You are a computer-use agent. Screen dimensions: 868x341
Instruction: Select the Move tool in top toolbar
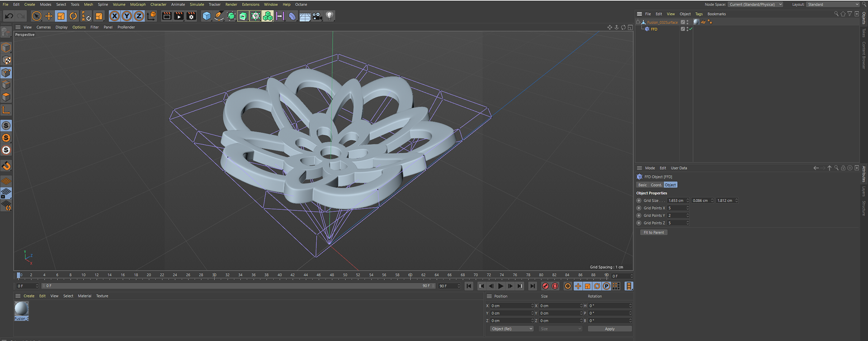point(49,16)
